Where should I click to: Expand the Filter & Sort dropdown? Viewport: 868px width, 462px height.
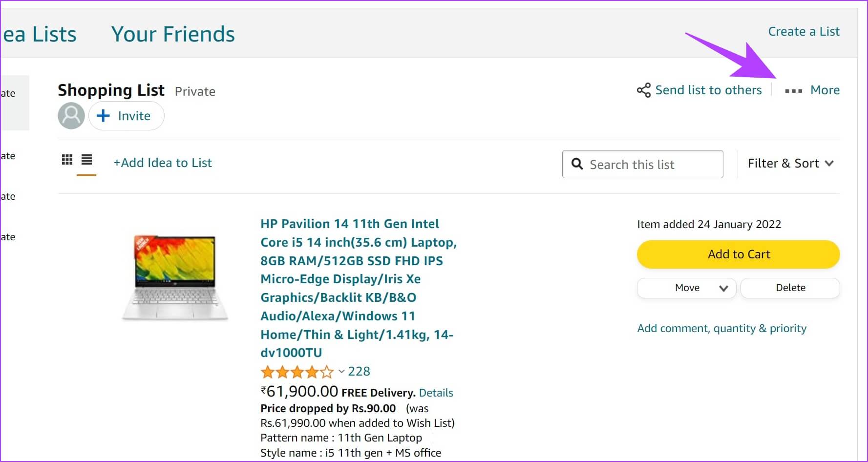(x=790, y=164)
